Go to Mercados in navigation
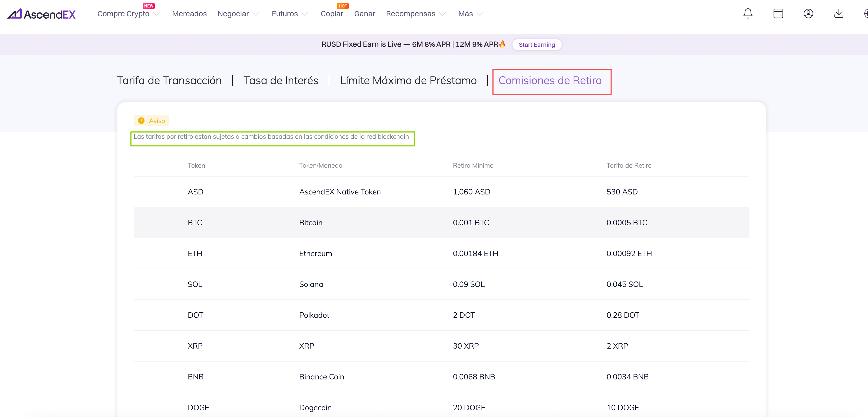The width and height of the screenshot is (868, 417). pos(189,14)
